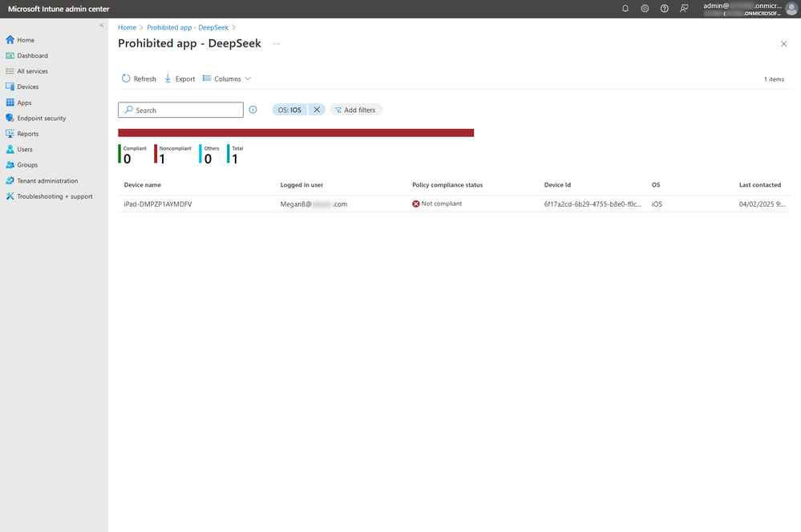Open the notifications bell
This screenshot has width=801, height=532.
(625, 9)
